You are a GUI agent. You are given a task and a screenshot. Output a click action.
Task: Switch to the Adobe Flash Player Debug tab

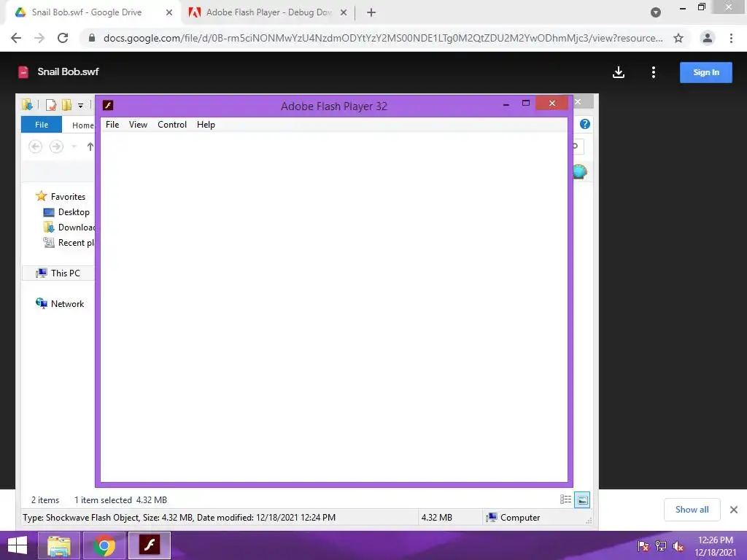pyautogui.click(x=267, y=12)
